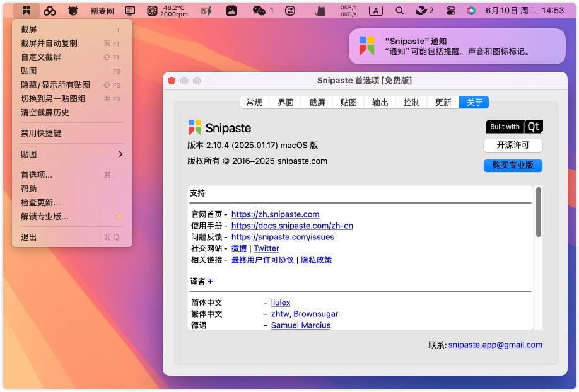This screenshot has height=392, width=579.
Task: Select the 输出 preferences tab
Action: pyautogui.click(x=380, y=102)
